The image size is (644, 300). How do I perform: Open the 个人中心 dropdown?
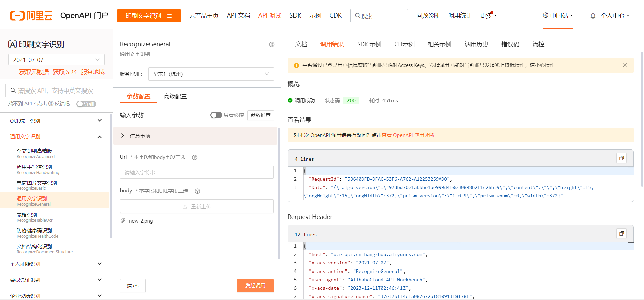pos(615,16)
